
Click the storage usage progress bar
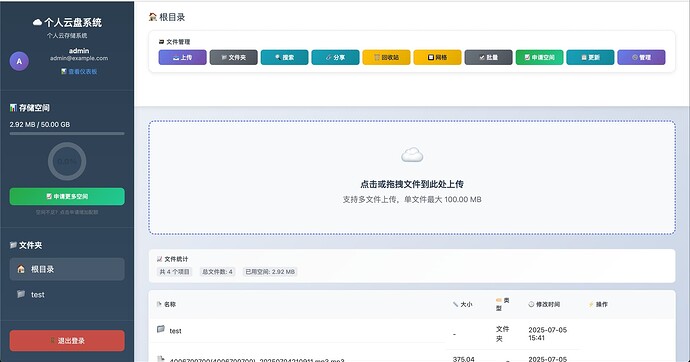[67, 133]
